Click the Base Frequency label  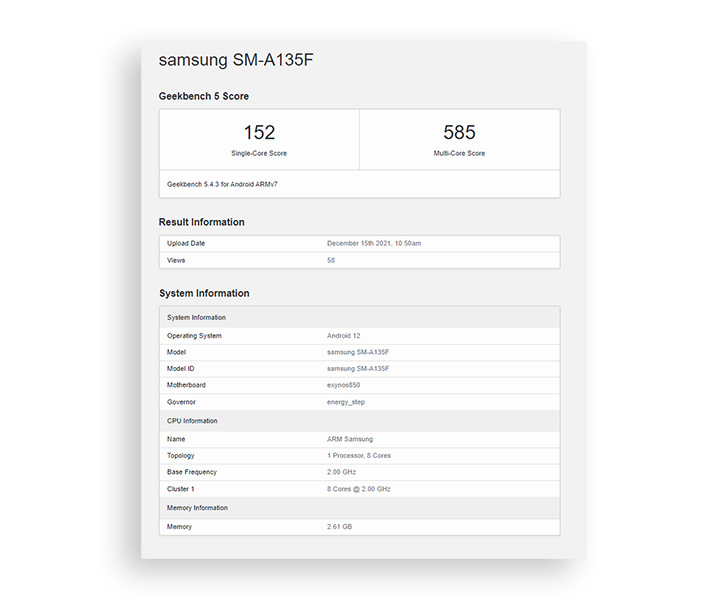point(192,472)
